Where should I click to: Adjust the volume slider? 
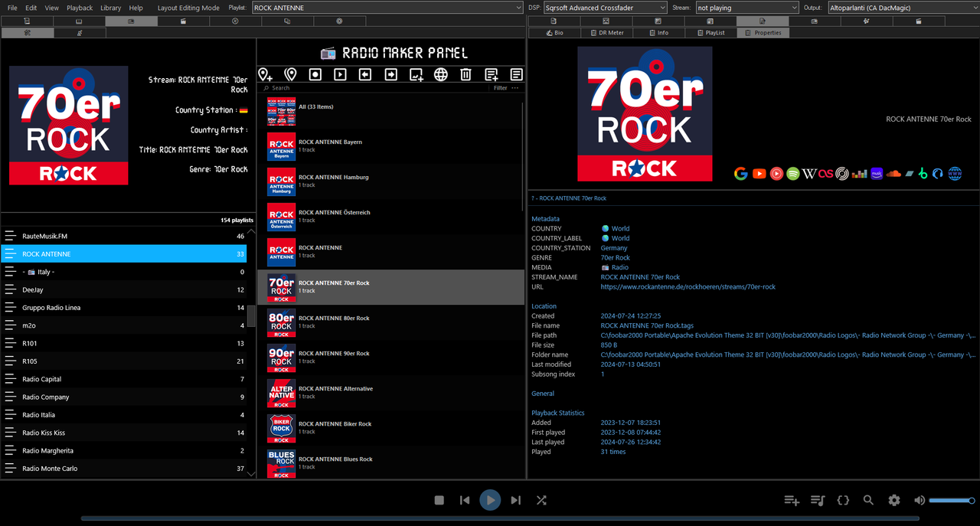pyautogui.click(x=952, y=500)
